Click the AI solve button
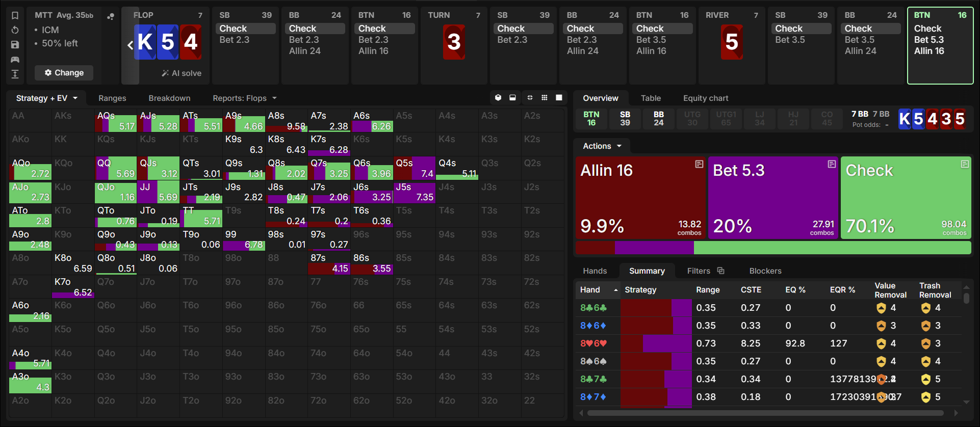 click(x=182, y=73)
